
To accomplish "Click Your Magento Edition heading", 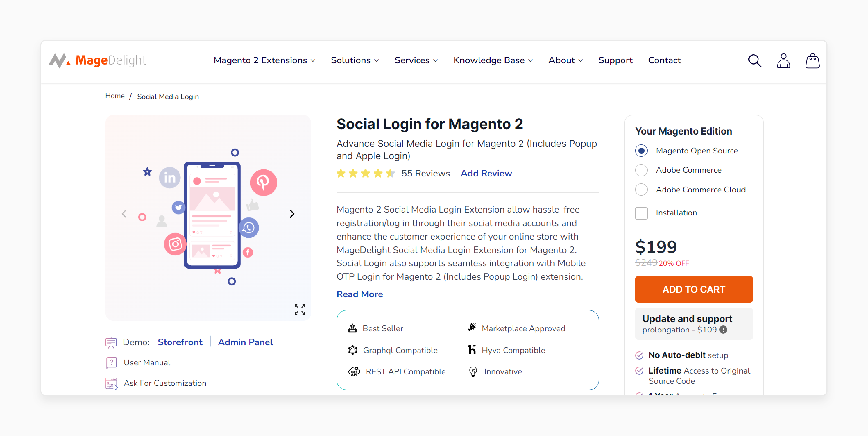I will pos(683,131).
